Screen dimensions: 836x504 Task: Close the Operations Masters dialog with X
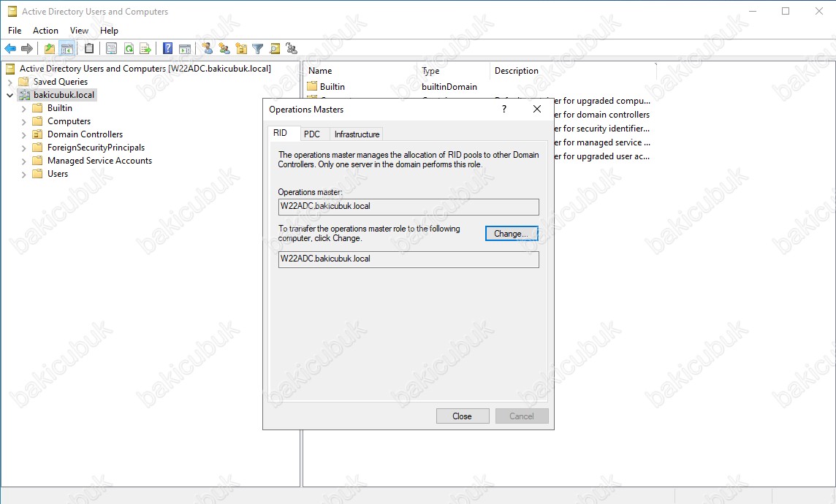tap(537, 110)
